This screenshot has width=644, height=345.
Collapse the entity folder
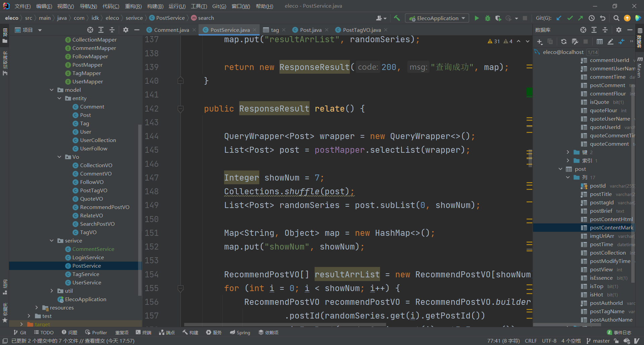(x=59, y=98)
